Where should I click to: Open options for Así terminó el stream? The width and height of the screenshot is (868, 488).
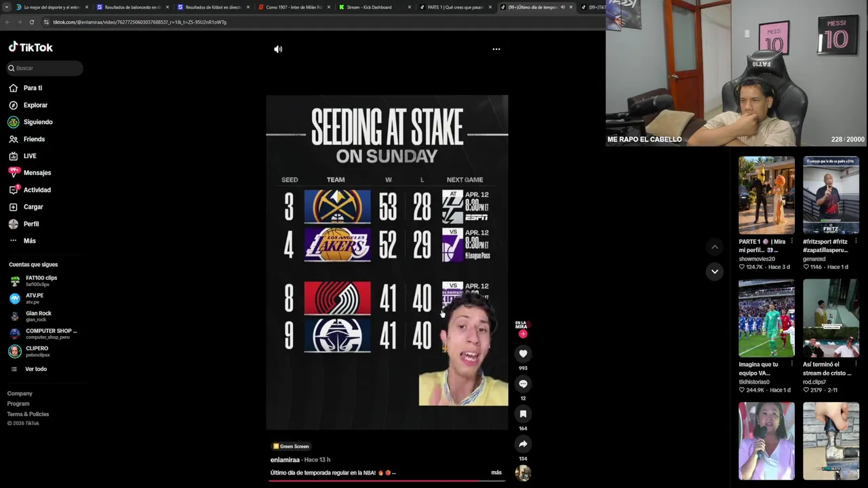(856, 364)
